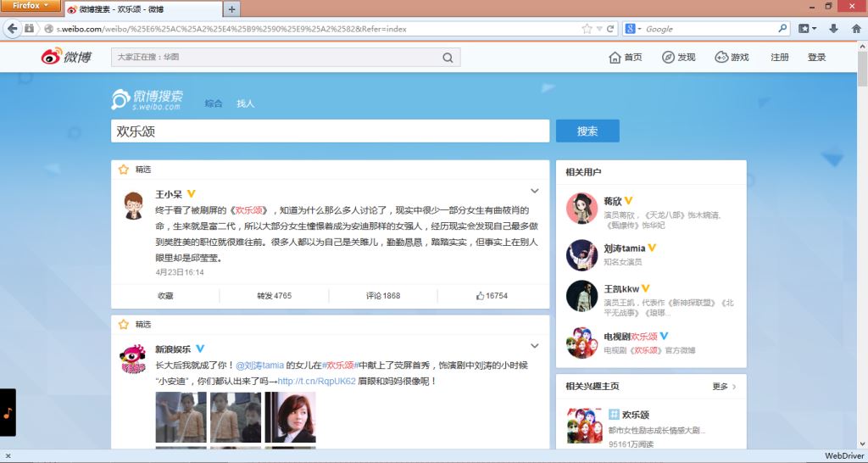Click the Weibo logo
Viewport: 868px width, 463px height.
click(66, 57)
